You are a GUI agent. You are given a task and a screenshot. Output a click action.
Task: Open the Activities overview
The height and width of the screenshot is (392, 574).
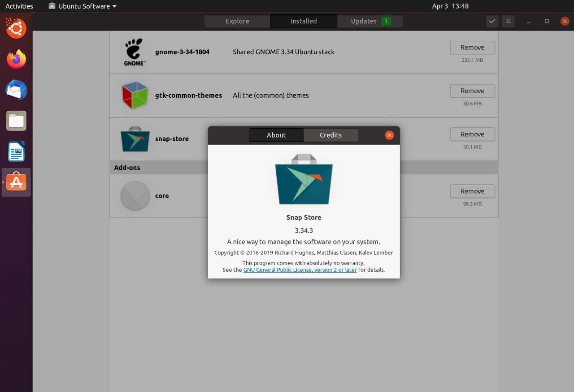click(19, 6)
